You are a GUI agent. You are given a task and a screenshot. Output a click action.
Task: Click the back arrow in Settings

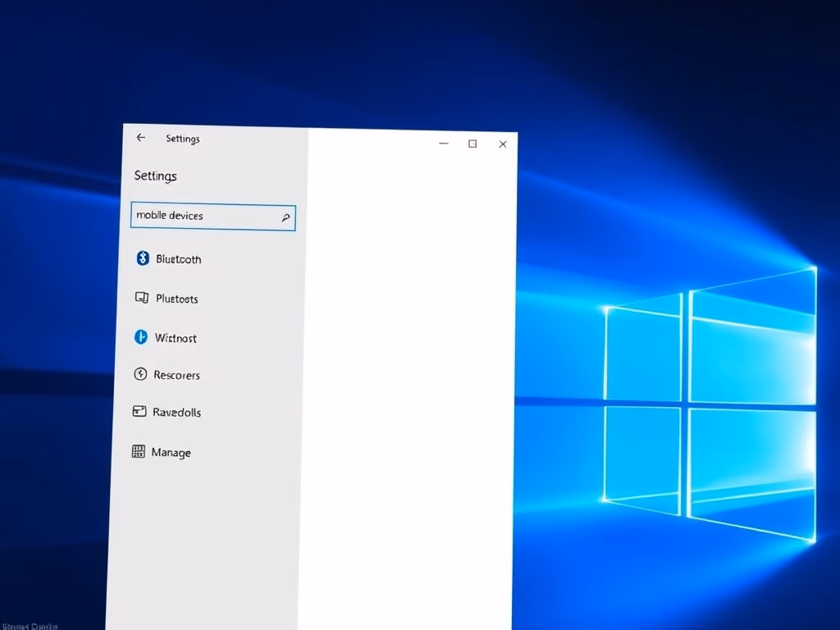click(x=141, y=138)
